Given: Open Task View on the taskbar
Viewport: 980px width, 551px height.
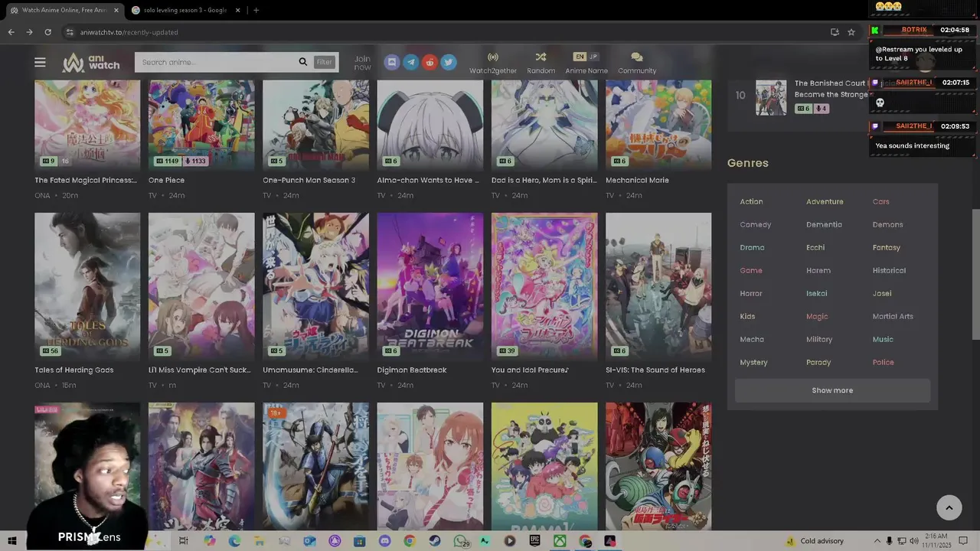Looking at the screenshot, I should click(x=184, y=541).
